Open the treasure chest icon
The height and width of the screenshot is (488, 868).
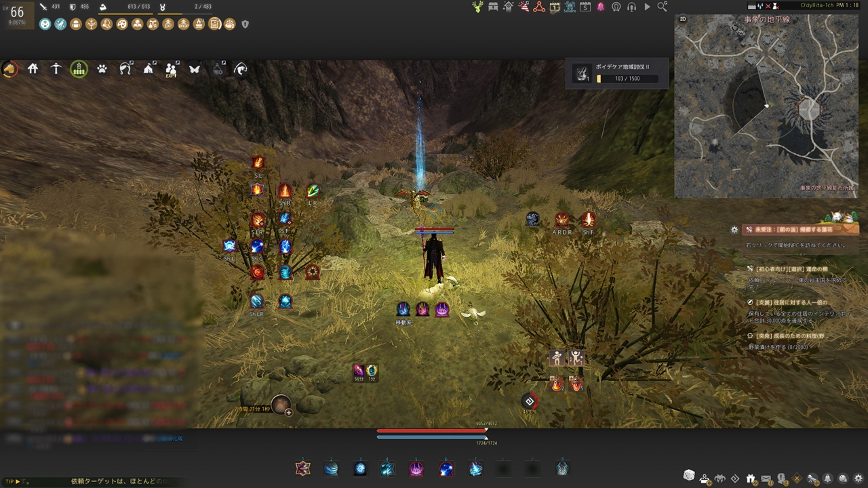click(493, 7)
